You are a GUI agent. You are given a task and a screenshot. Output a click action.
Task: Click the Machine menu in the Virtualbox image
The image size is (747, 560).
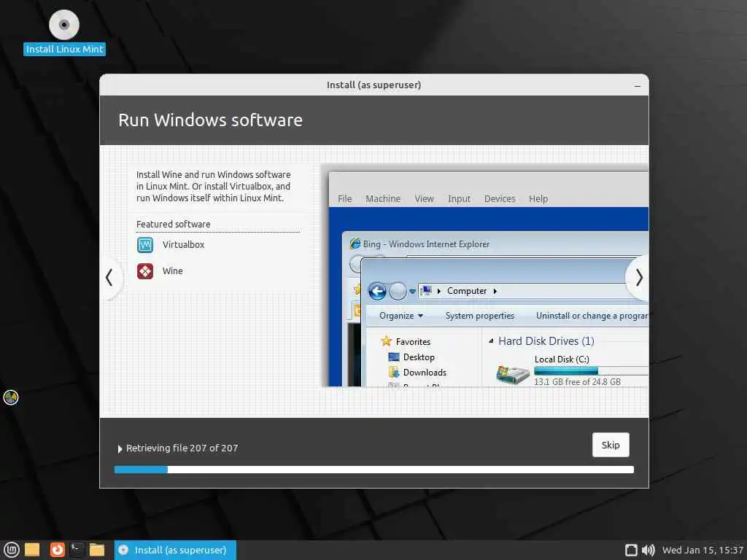[383, 198]
